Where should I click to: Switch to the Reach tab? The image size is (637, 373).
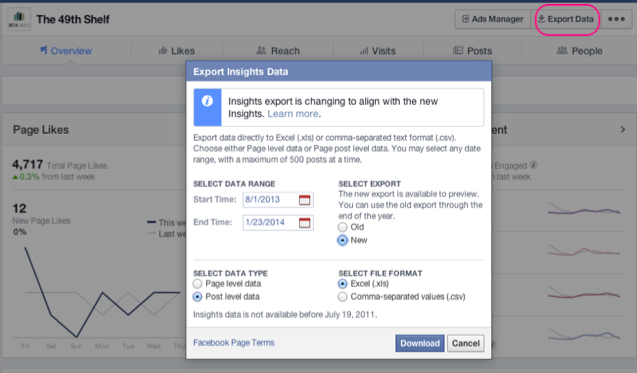278,51
